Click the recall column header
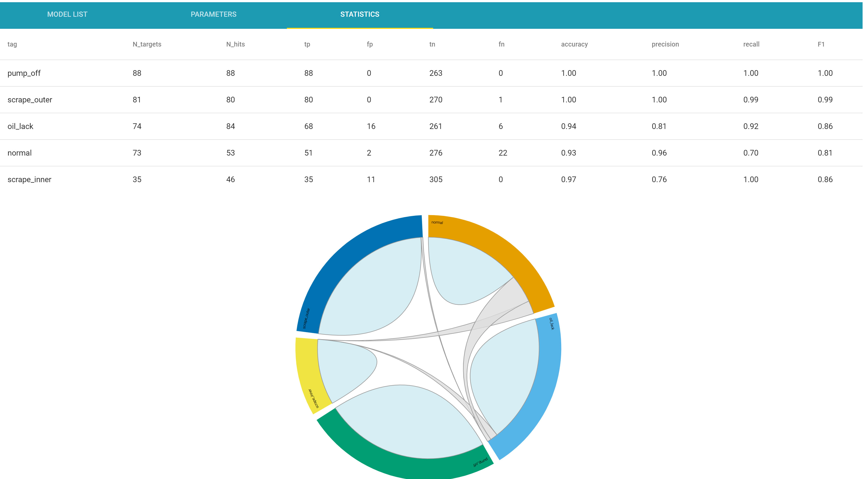Image resolution: width=868 pixels, height=479 pixels. click(751, 44)
